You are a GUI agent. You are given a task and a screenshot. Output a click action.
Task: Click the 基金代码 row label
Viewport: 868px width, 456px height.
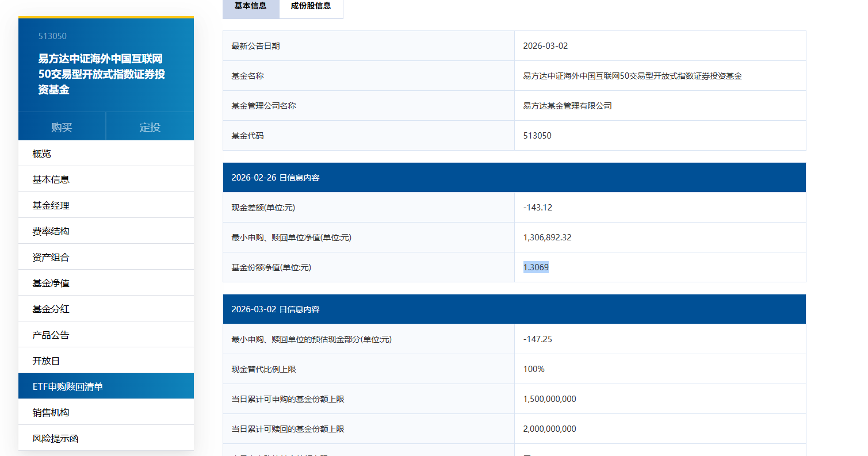click(x=247, y=136)
